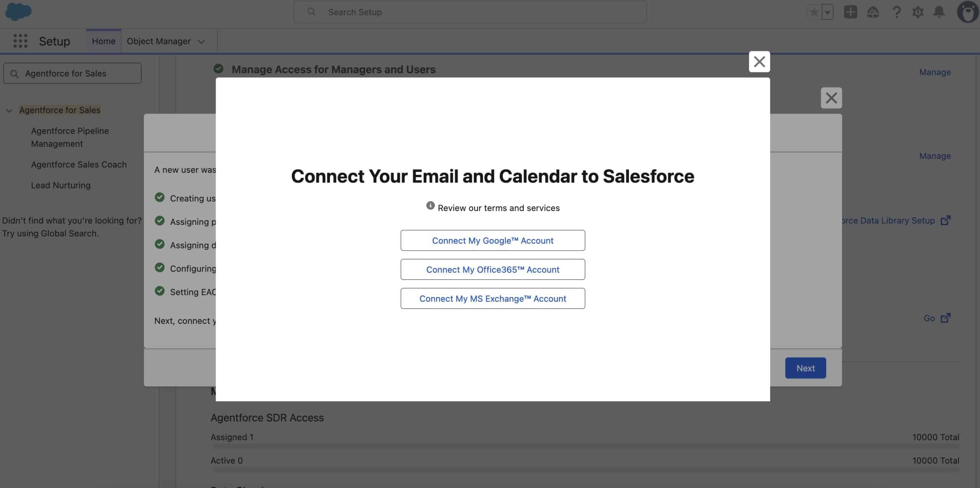
Task: Click the Salesforce cloud logo
Action: pyautogui.click(x=18, y=11)
